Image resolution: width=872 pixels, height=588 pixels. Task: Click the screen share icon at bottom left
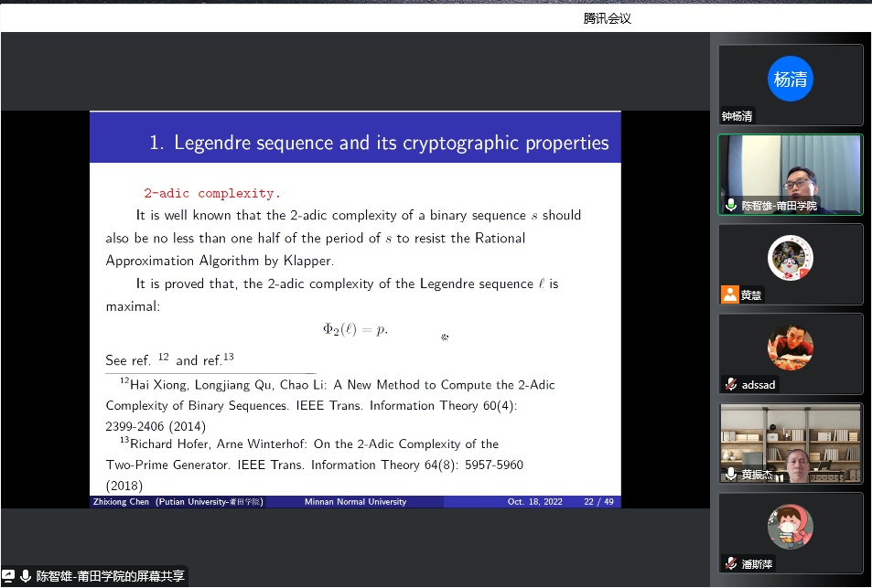(x=8, y=576)
